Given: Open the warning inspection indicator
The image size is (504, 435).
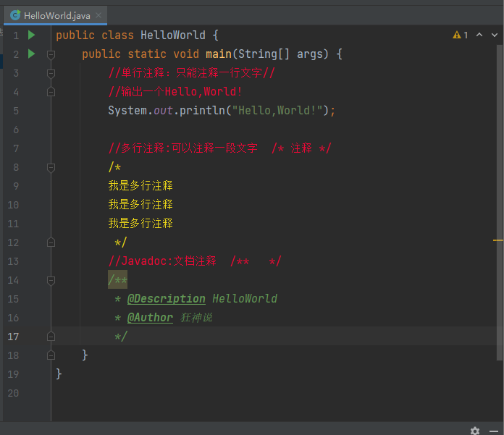Looking at the screenshot, I should tap(461, 35).
